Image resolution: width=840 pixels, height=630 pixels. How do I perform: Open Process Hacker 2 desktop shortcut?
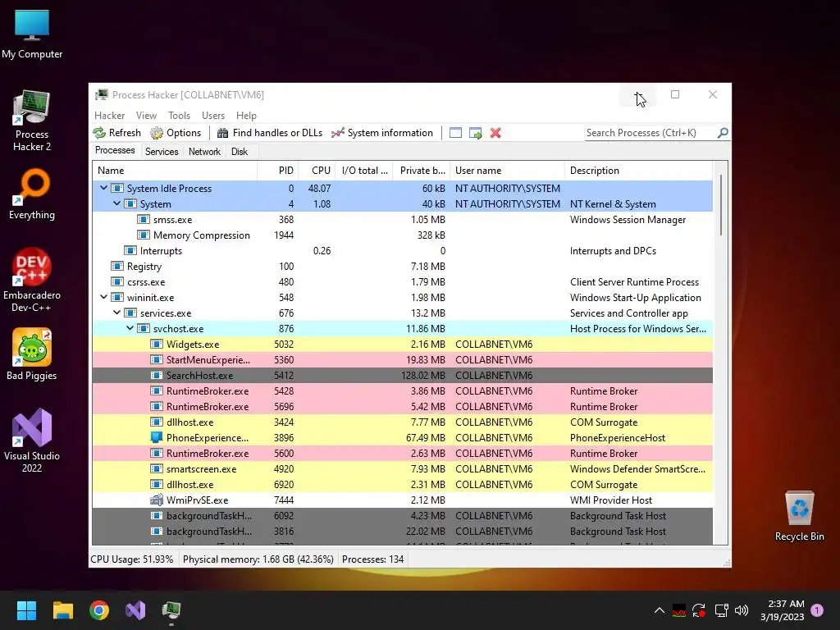pyautogui.click(x=32, y=121)
